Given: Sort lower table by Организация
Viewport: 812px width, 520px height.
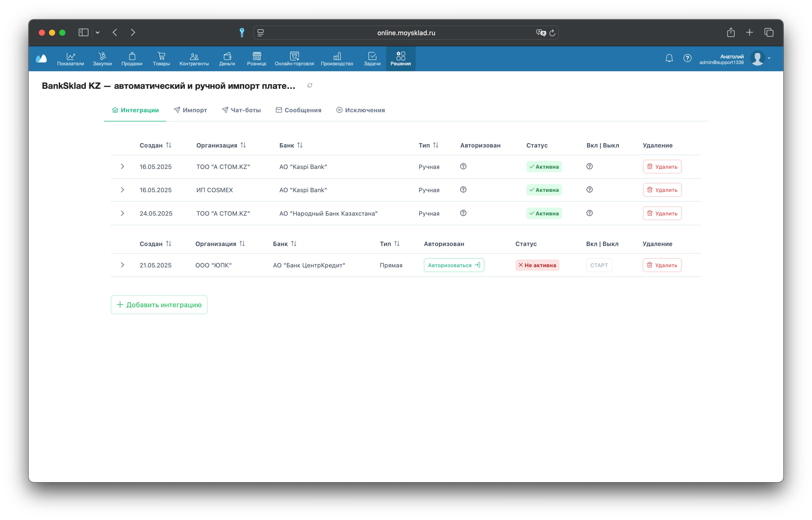Looking at the screenshot, I should tap(242, 244).
